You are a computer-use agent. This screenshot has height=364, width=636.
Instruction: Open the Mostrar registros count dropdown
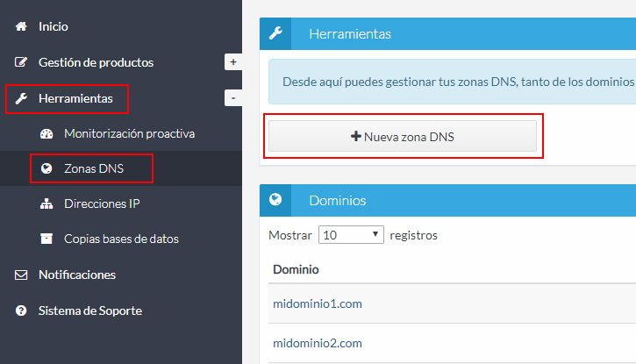click(x=351, y=235)
